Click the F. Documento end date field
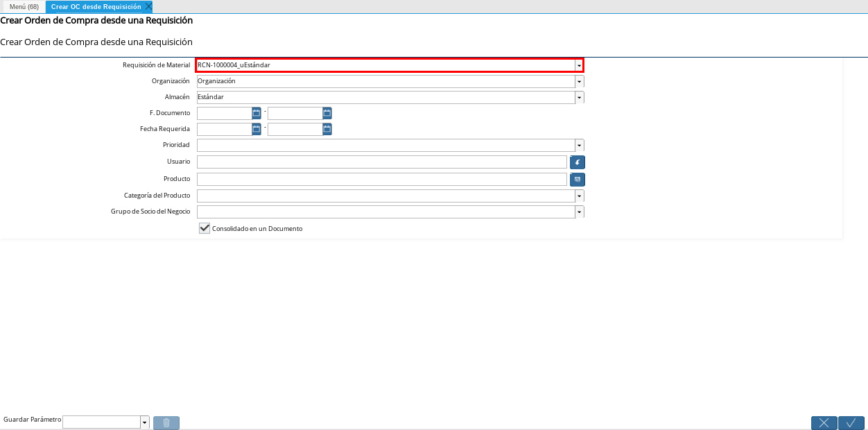 tap(295, 113)
